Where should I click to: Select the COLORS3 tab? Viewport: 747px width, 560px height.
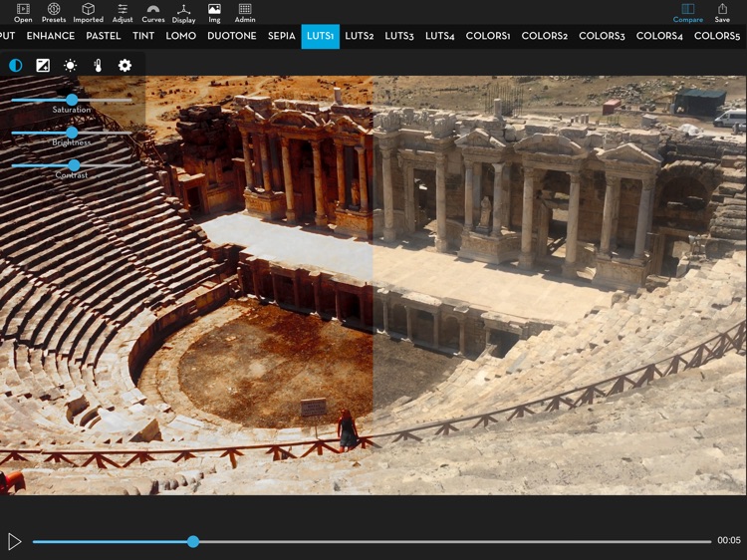(602, 36)
